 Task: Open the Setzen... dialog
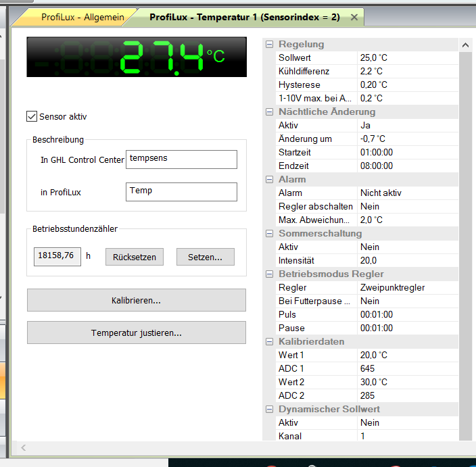[206, 257]
